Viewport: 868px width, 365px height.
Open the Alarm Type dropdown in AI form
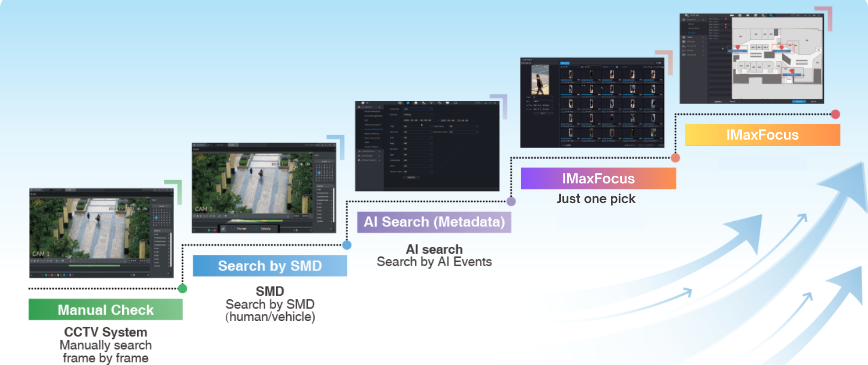tap(418, 172)
